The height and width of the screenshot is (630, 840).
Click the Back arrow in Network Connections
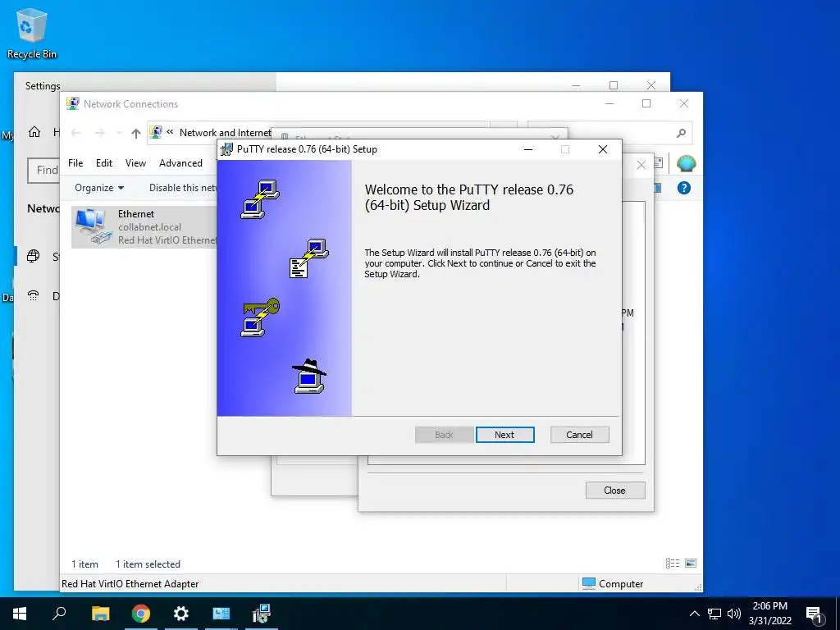76,133
